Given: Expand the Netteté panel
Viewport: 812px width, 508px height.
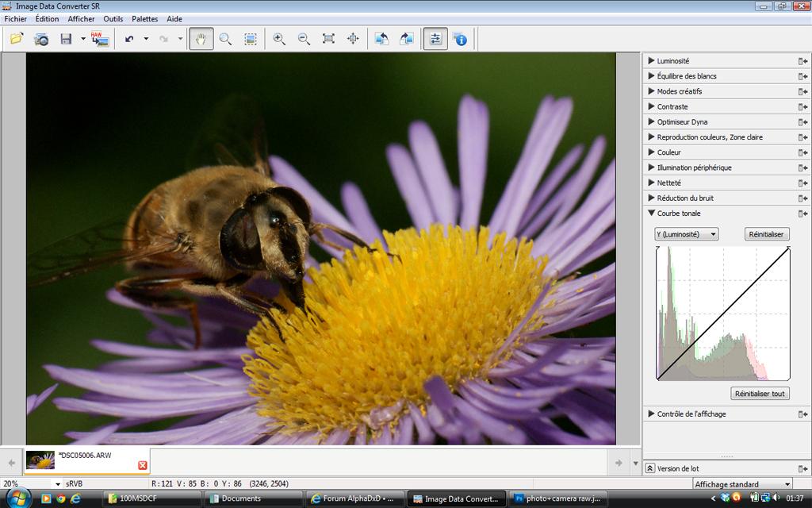Looking at the screenshot, I should (x=652, y=183).
